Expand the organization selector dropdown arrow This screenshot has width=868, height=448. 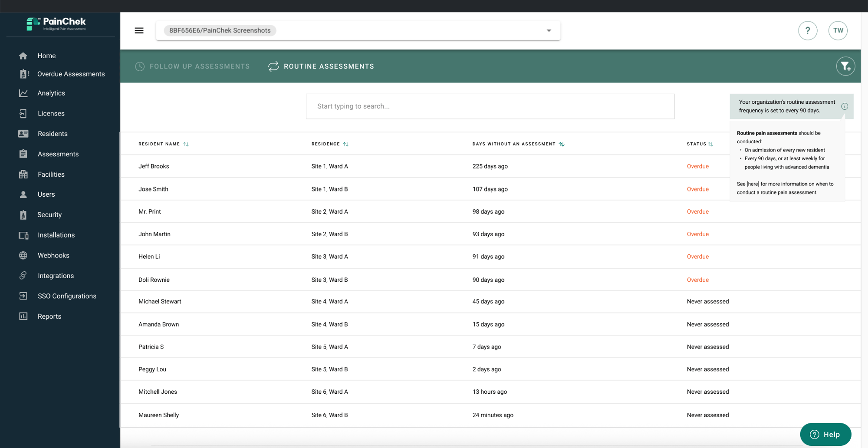[x=549, y=31]
